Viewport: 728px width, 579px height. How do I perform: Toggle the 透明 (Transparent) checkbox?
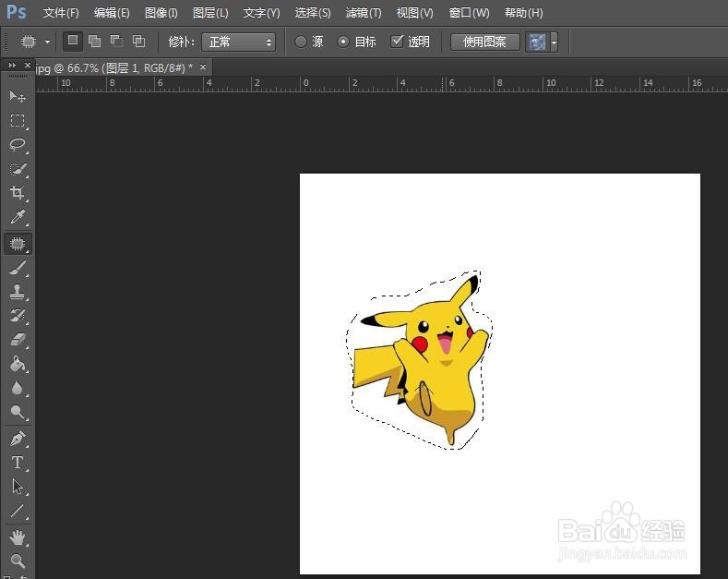(397, 42)
